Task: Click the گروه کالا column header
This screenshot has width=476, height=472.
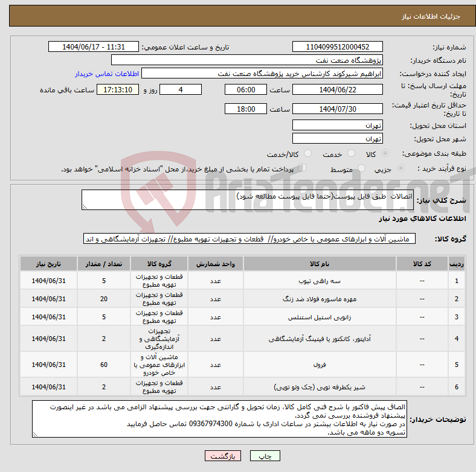Action: coord(159,264)
